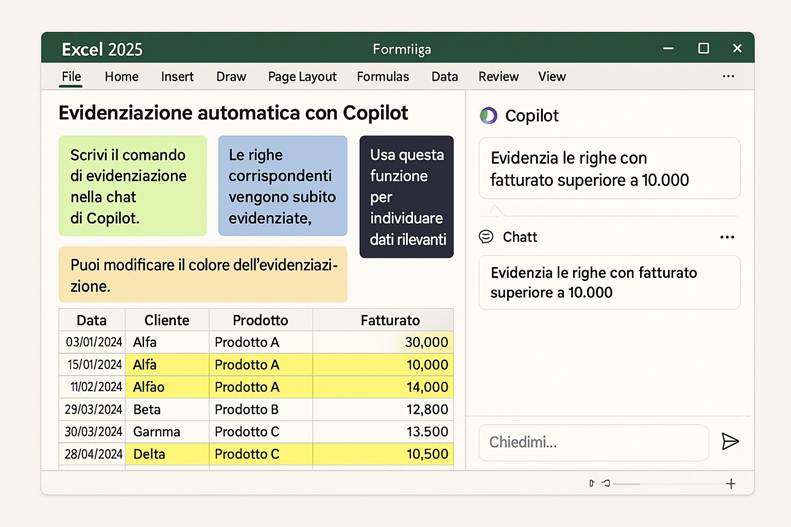Click the 14,000 fatturato cell

pos(383,387)
